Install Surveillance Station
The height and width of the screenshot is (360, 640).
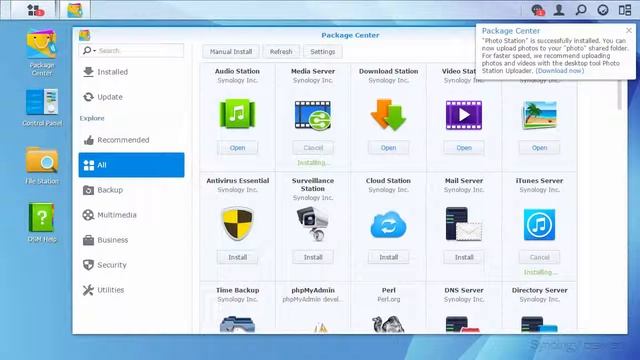point(313,257)
